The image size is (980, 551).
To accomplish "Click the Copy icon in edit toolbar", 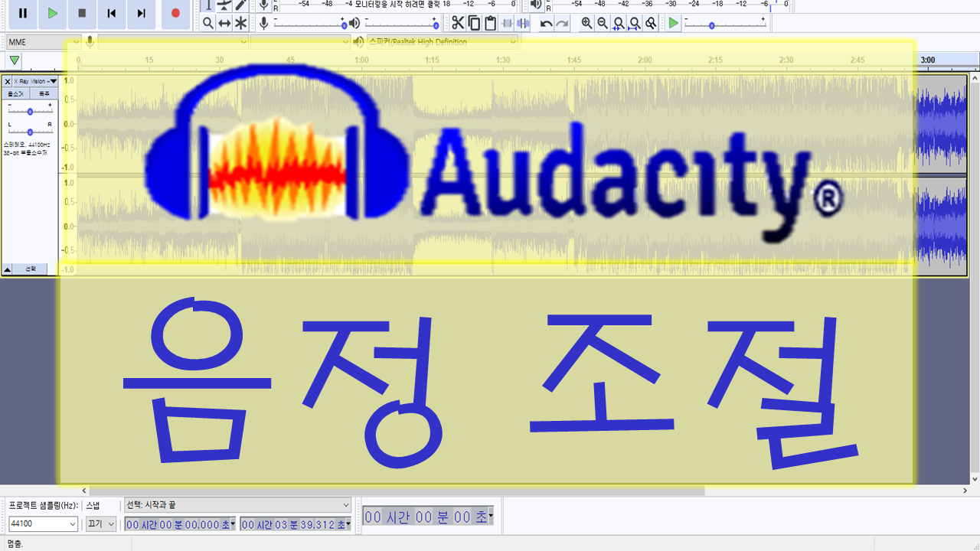I will pos(474,23).
